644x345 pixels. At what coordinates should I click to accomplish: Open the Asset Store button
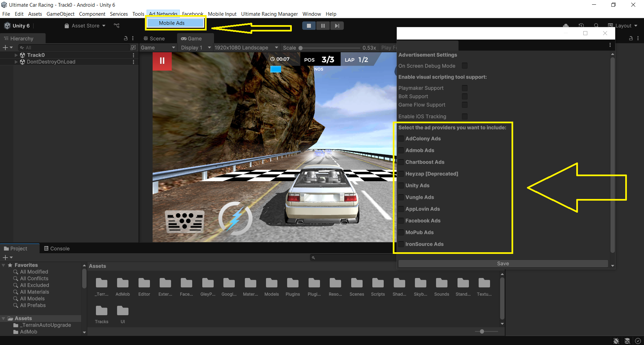pyautogui.click(x=85, y=26)
